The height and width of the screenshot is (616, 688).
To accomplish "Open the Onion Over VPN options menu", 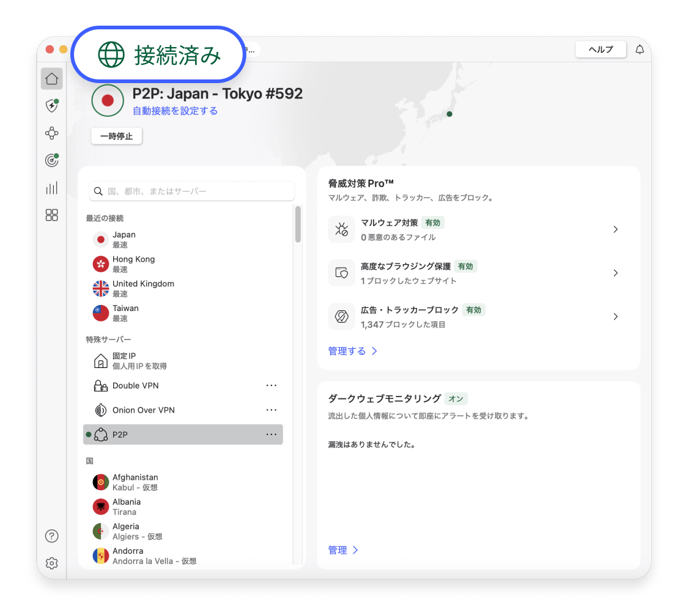I will point(272,409).
